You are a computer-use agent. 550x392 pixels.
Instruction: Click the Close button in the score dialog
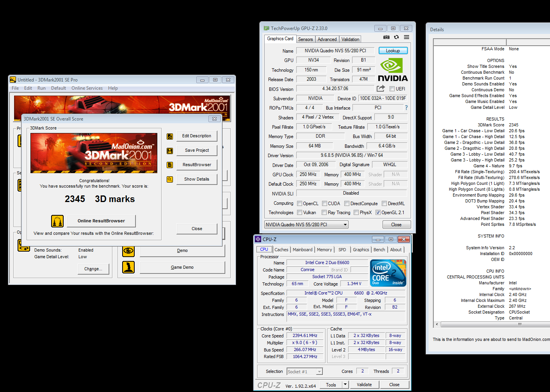(197, 229)
